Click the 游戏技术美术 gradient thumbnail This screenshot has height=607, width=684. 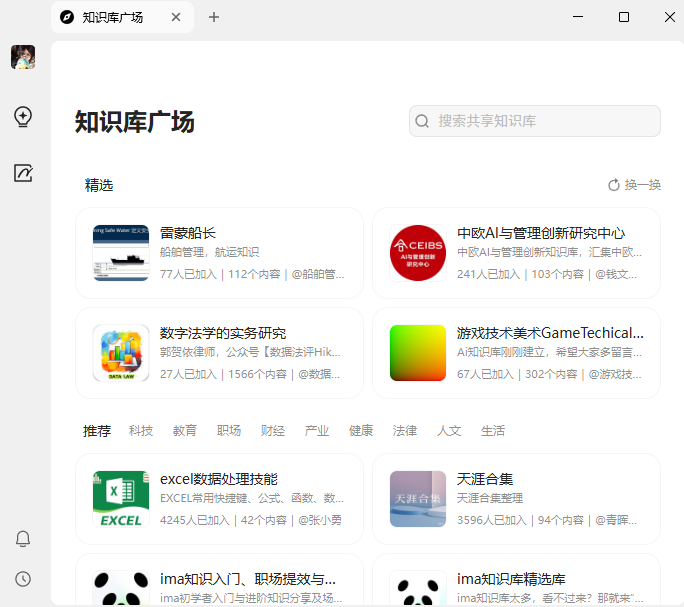coord(418,353)
